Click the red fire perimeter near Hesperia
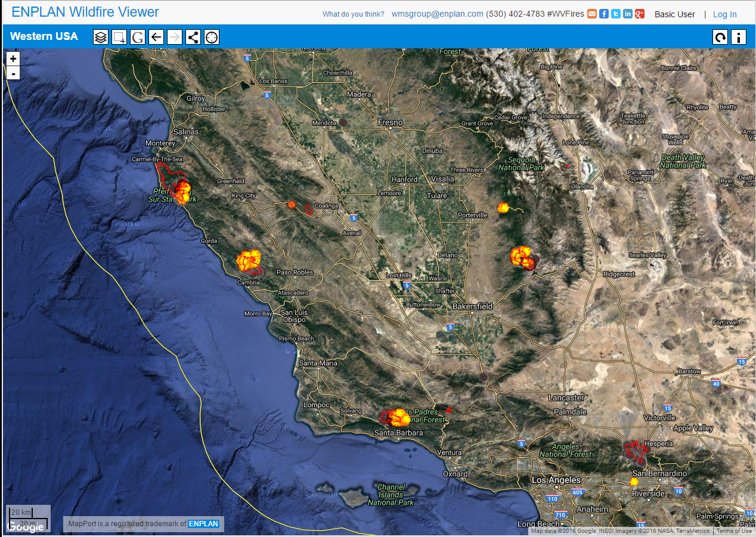This screenshot has height=537, width=756. pos(637,452)
